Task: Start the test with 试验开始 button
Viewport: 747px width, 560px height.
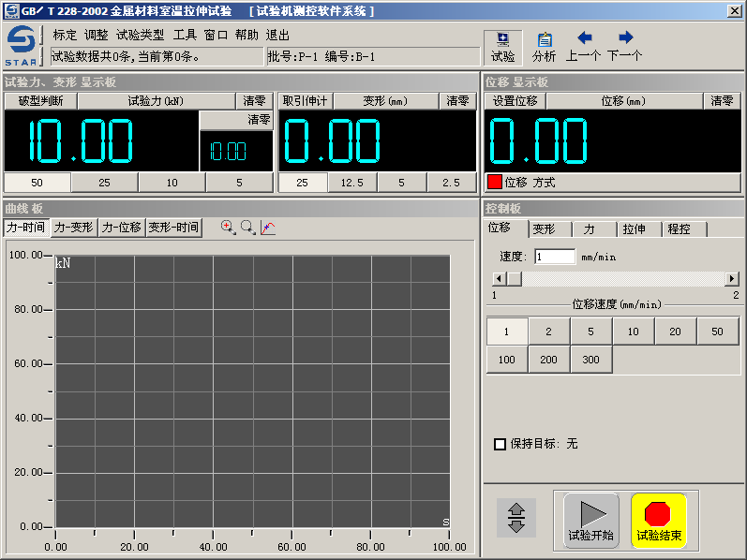Action: point(590,520)
